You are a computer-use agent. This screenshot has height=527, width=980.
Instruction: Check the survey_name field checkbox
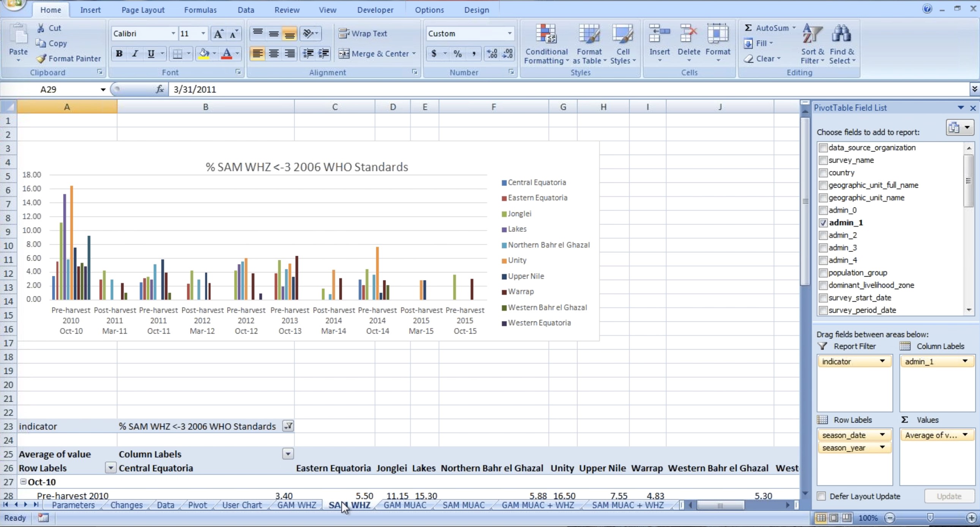823,160
